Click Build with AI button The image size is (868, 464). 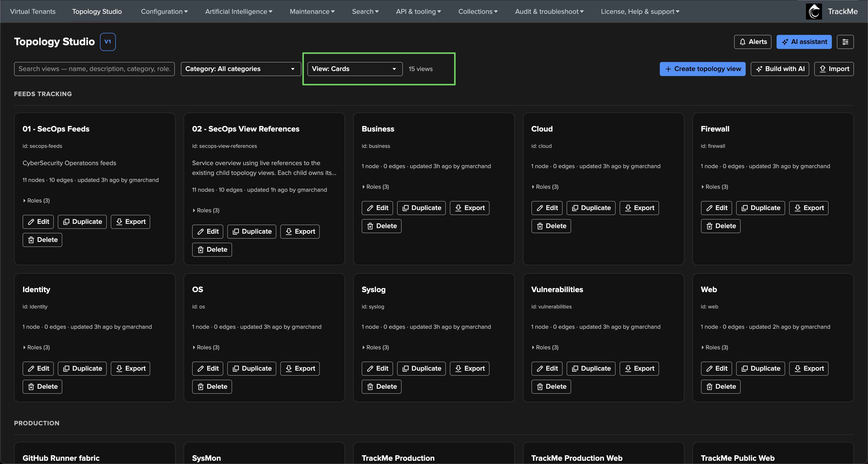(779, 69)
